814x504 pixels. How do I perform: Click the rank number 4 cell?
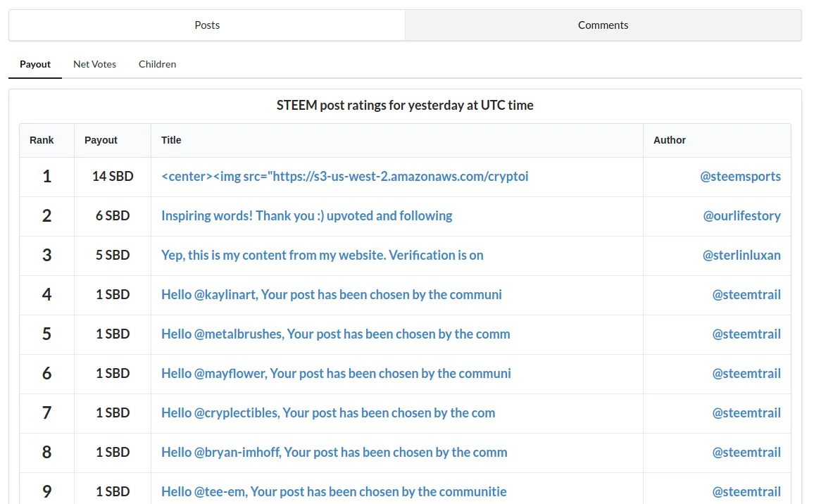click(x=46, y=295)
